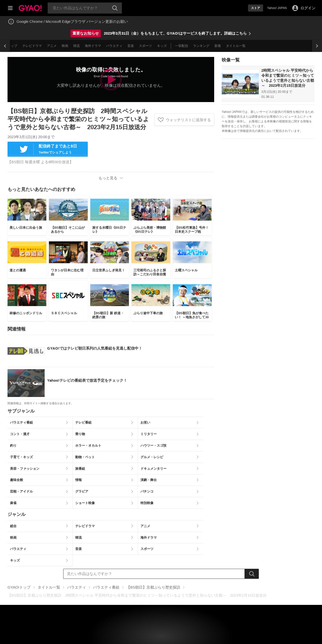Open service termination notice 詳細はこちら
Image resolution: width=322 pixels, height=644 pixels.
[177, 33]
